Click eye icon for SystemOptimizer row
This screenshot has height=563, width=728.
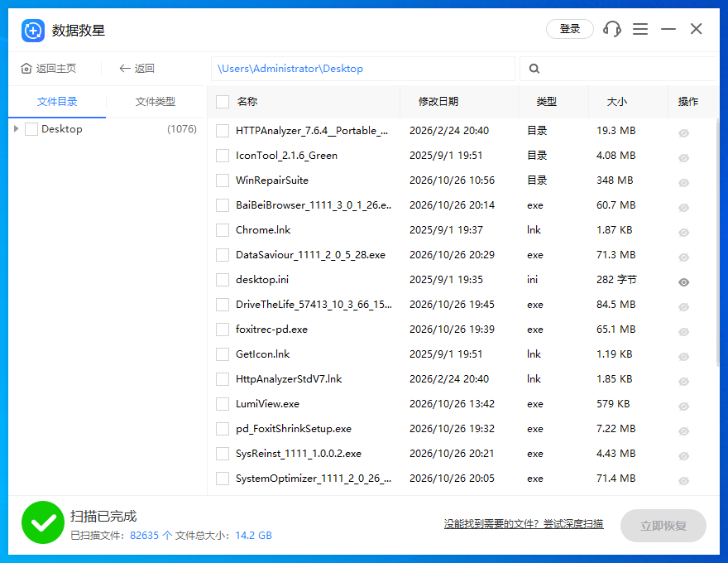[x=683, y=481]
